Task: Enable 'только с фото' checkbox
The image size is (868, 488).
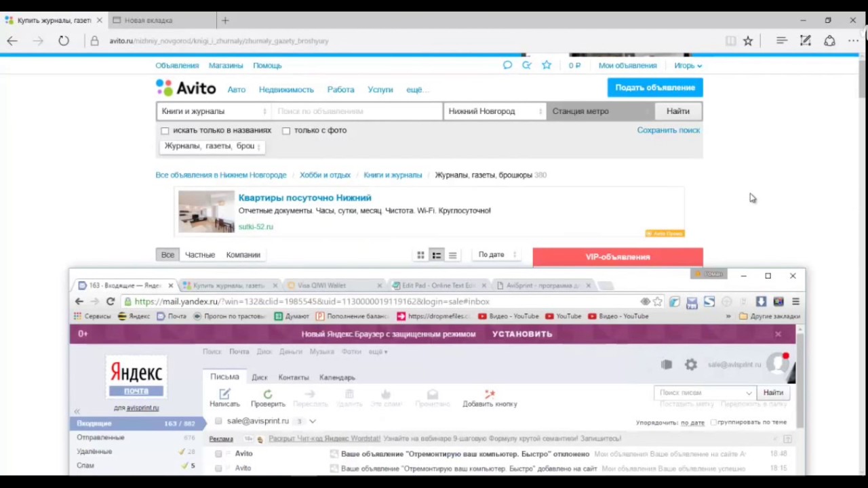Action: click(286, 131)
